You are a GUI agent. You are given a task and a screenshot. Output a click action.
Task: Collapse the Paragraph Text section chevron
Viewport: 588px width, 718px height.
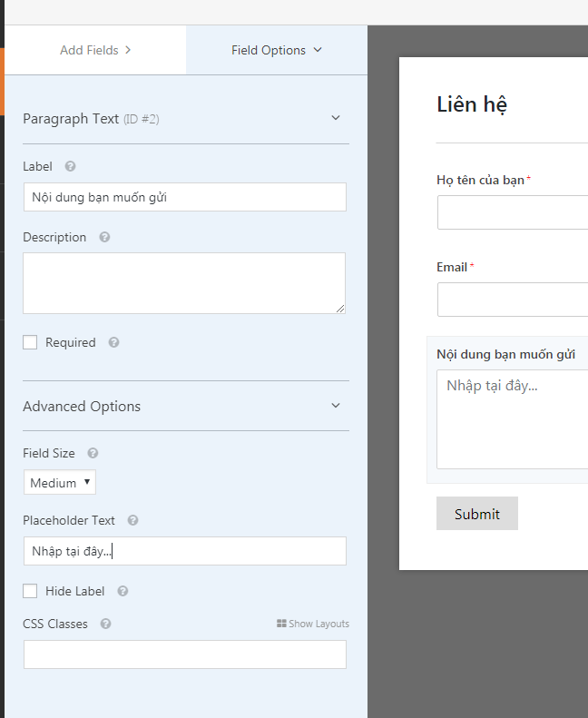click(x=335, y=118)
